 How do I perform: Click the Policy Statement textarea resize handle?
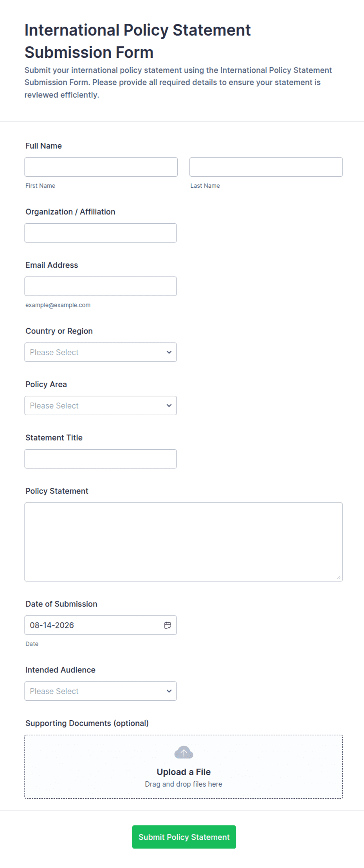point(339,577)
